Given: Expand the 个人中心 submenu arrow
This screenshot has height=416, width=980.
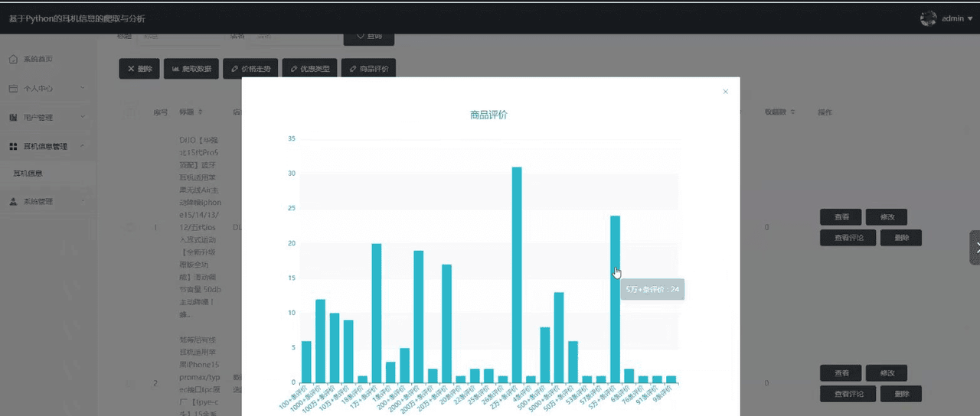Looking at the screenshot, I should 82,89.
